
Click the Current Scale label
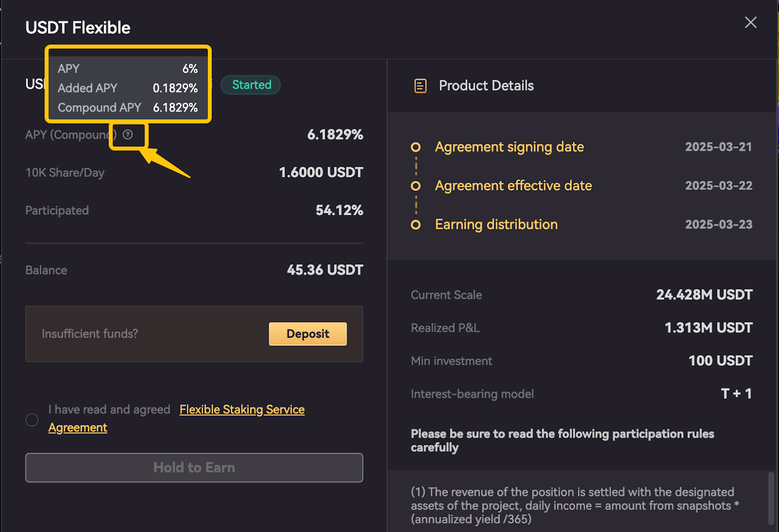click(446, 295)
